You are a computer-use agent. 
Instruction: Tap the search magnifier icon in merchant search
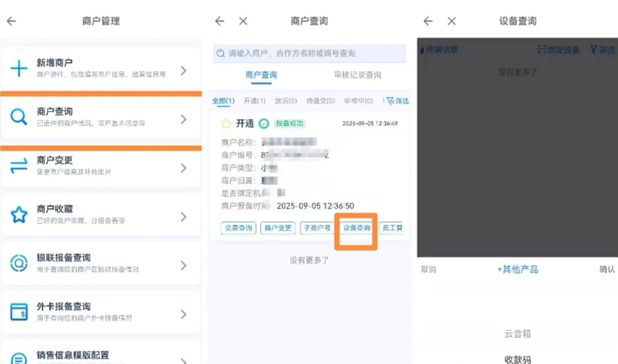point(221,53)
